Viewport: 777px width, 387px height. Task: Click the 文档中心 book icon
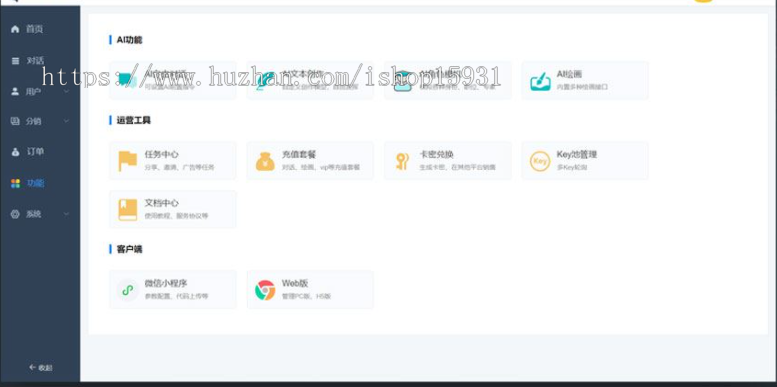point(128,210)
